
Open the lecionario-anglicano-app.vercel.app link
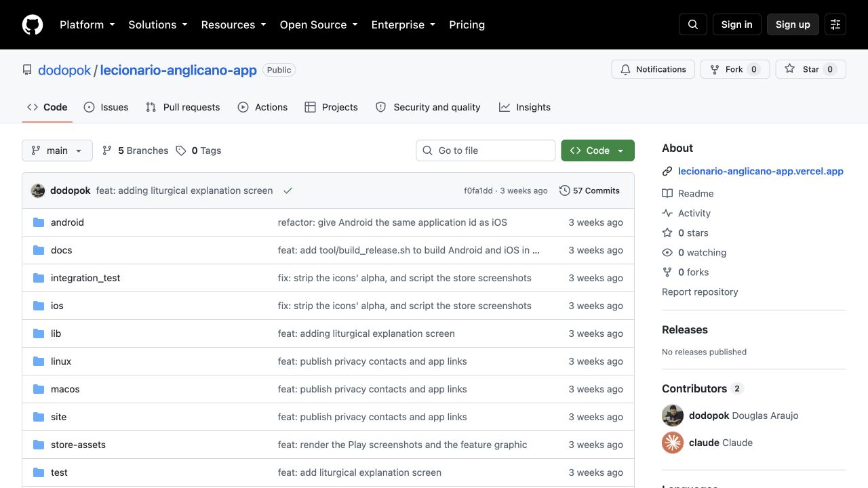761,171
